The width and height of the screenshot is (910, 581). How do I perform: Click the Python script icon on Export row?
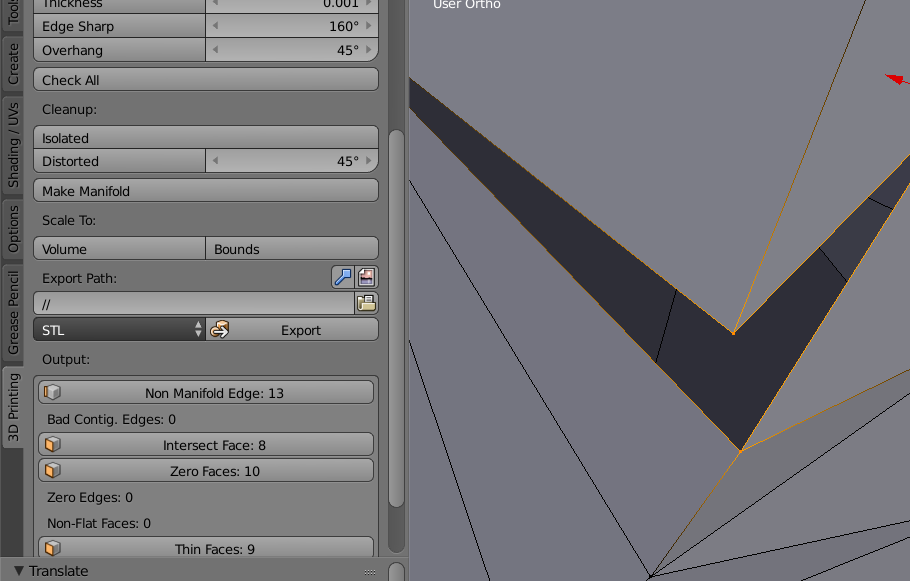tap(220, 329)
